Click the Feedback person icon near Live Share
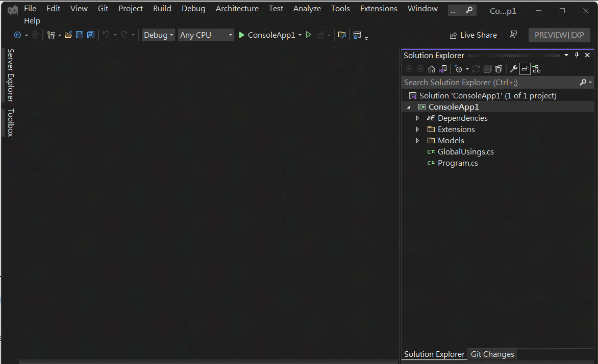Image resolution: width=598 pixels, height=364 pixels. point(513,35)
